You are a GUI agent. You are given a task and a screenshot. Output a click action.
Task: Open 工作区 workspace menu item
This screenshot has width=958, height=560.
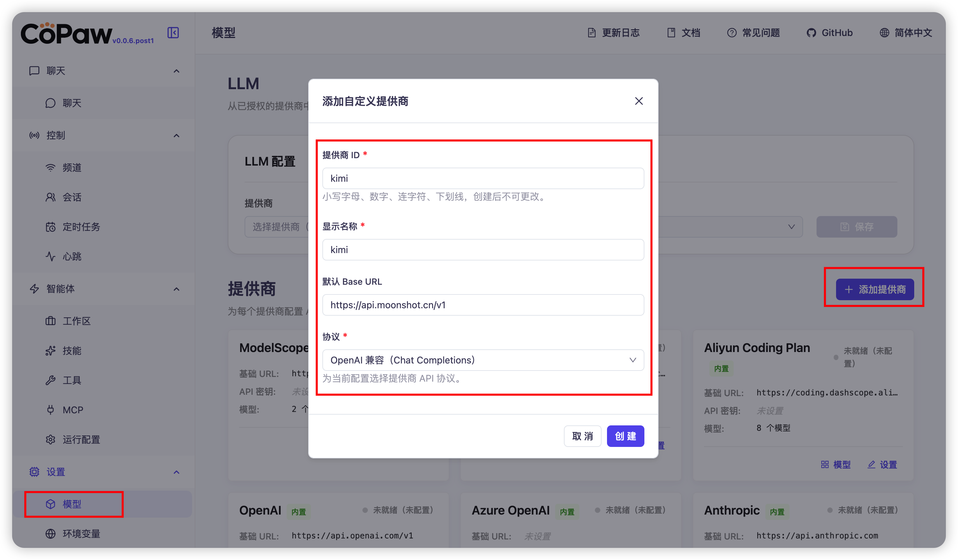[76, 321]
